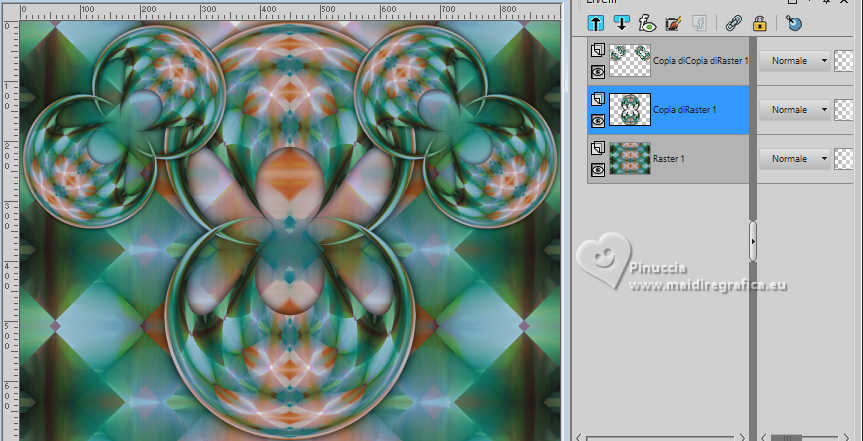
Task: Click the layers panel horizontal scrollbar thumb
Action: pyautogui.click(x=786, y=438)
